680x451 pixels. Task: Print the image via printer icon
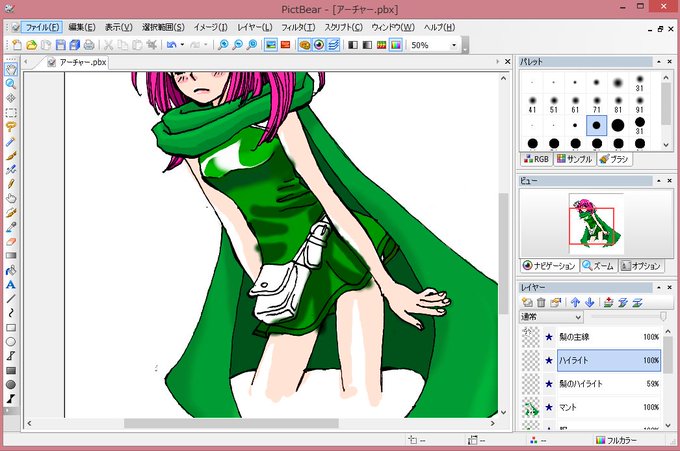(x=89, y=45)
